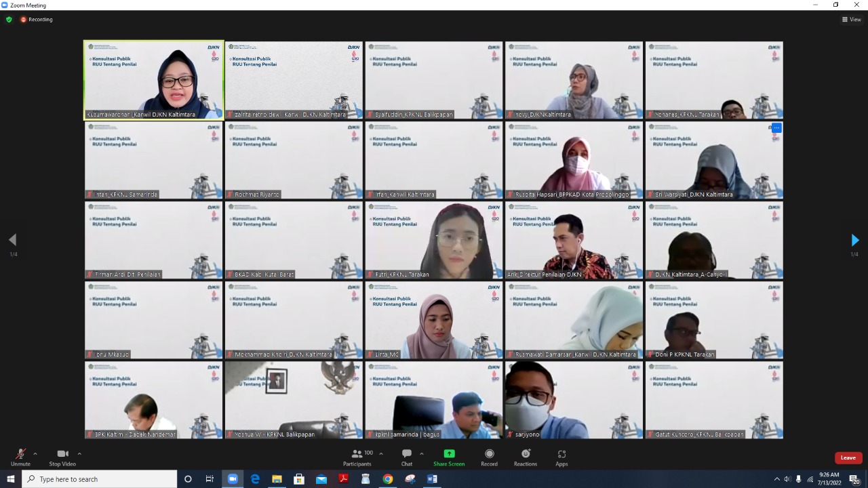Screen dimensions: 868x488
Task: Go to previous gallery page arrow
Action: coord(12,240)
